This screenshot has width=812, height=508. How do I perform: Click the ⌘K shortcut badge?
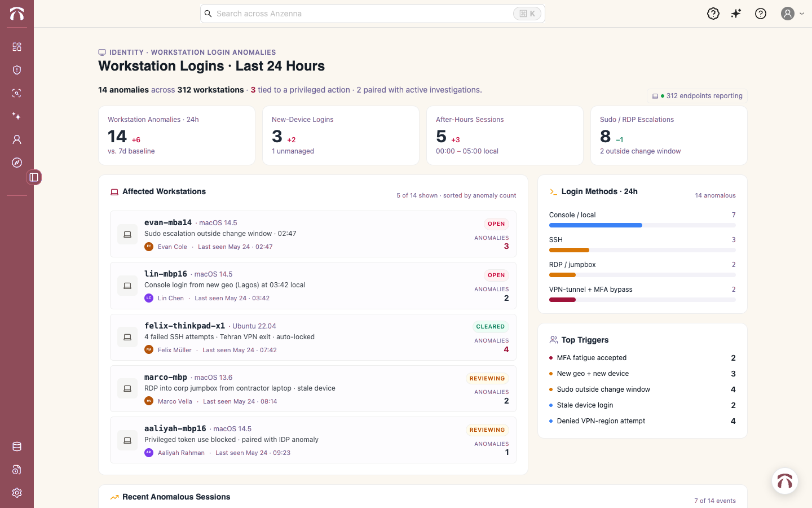(527, 14)
